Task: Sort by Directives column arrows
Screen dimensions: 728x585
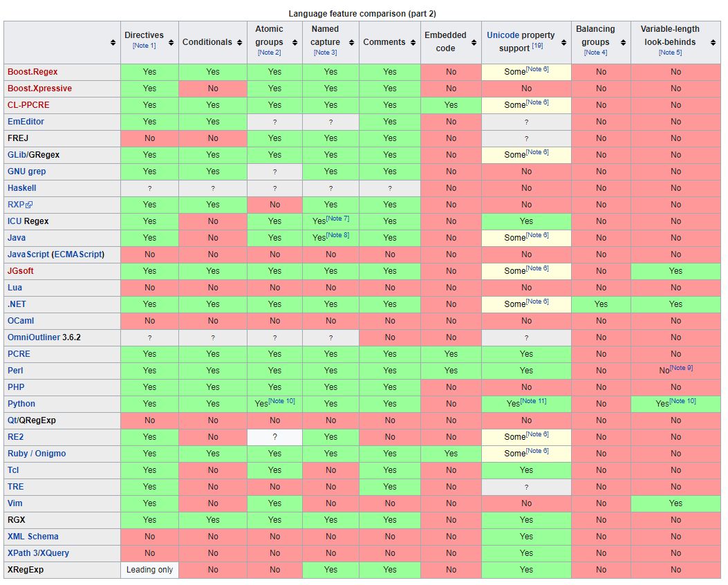Action: 171,42
